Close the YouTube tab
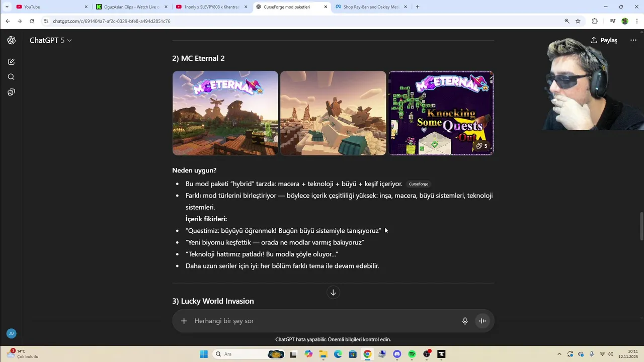 point(86,7)
